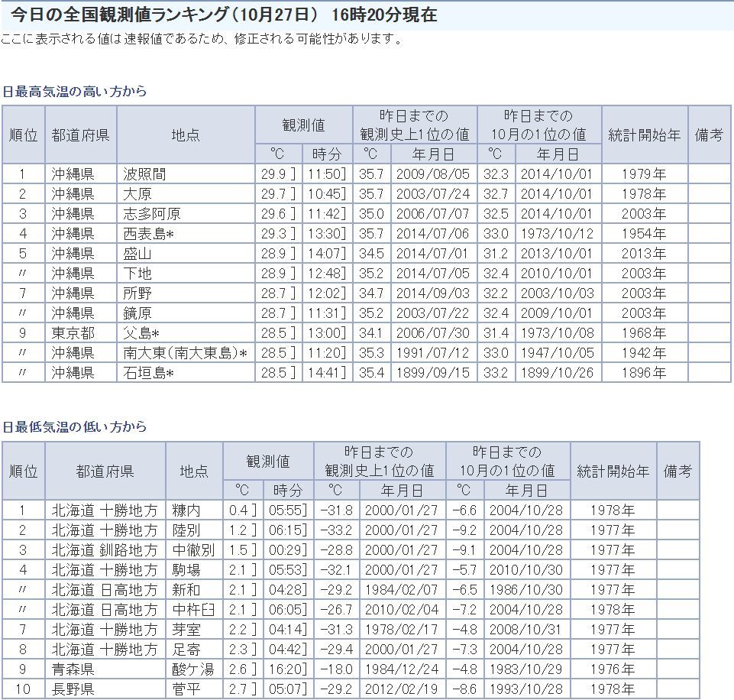
Task: Select the 芽室 station cell
Action: click(194, 630)
